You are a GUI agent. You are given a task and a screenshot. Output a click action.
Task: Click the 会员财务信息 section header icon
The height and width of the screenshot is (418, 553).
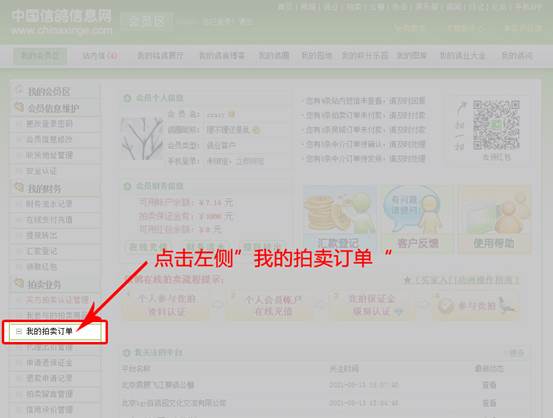(x=127, y=186)
